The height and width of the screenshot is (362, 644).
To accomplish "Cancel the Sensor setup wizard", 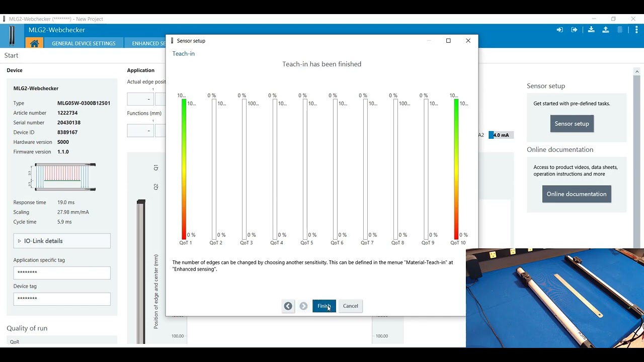I will point(351,306).
